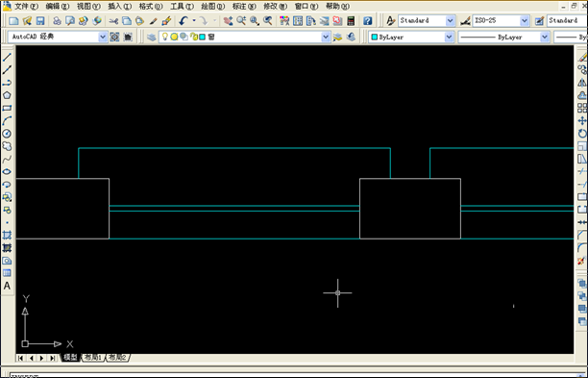Select the Rectangle tool
Screen dimensions: 588x378
tap(7, 108)
